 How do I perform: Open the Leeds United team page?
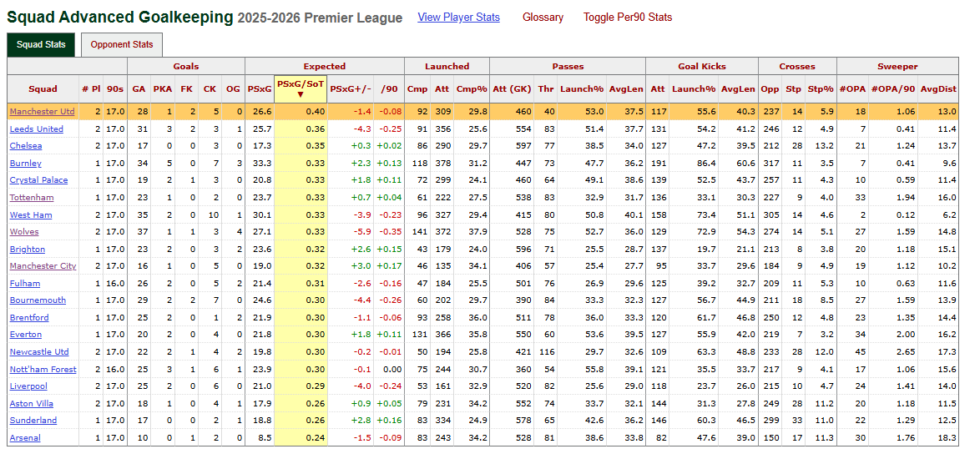tap(36, 129)
